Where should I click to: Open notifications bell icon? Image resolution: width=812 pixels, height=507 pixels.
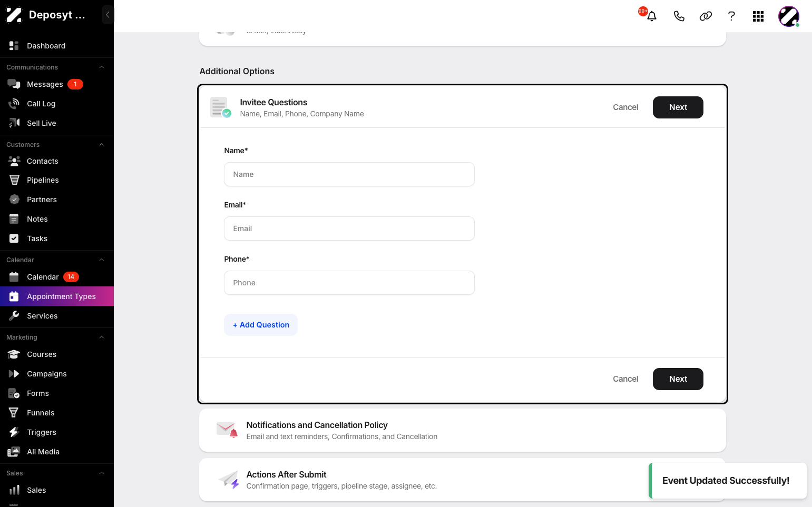coord(652,16)
